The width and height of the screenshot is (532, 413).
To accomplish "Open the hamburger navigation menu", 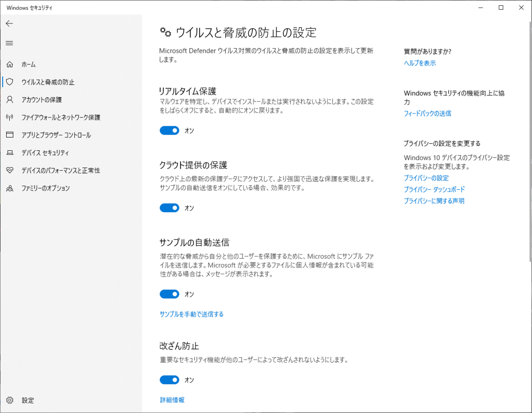I will [x=9, y=43].
